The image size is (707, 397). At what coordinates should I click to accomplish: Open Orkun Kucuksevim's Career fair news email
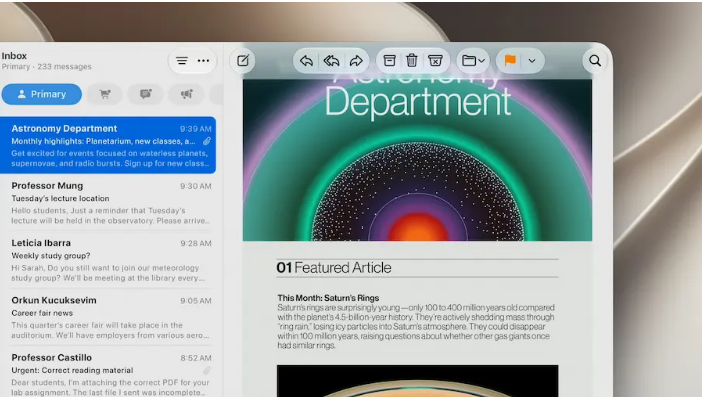(x=108, y=317)
